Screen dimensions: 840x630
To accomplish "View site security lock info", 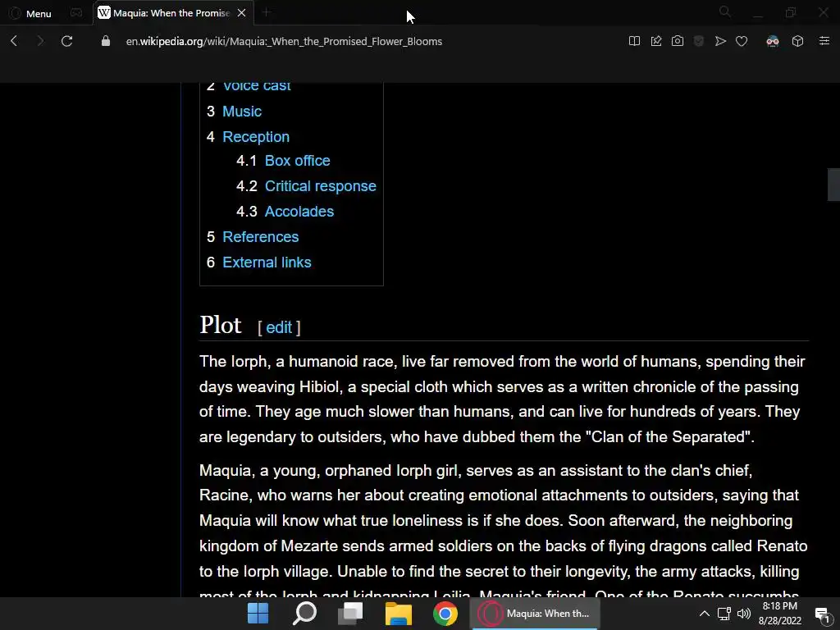I will [106, 41].
